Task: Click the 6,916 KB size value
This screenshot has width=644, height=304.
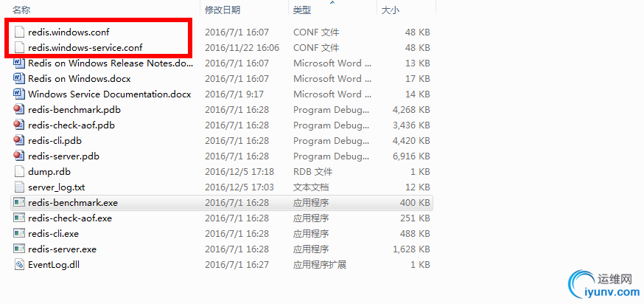Action: point(411,156)
